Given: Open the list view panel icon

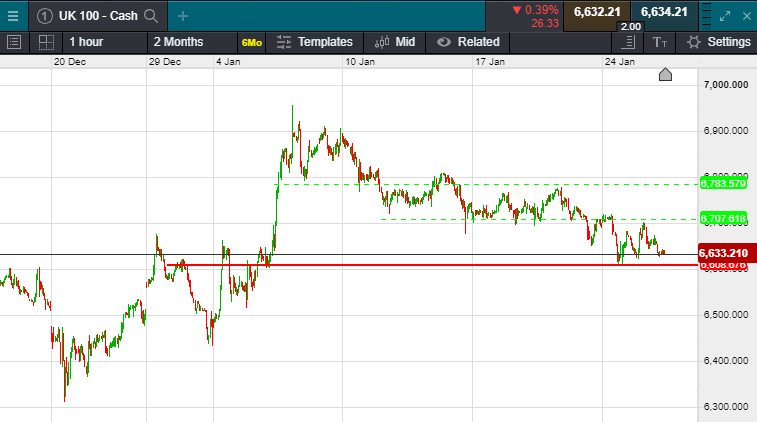Looking at the screenshot, I should [x=14, y=42].
